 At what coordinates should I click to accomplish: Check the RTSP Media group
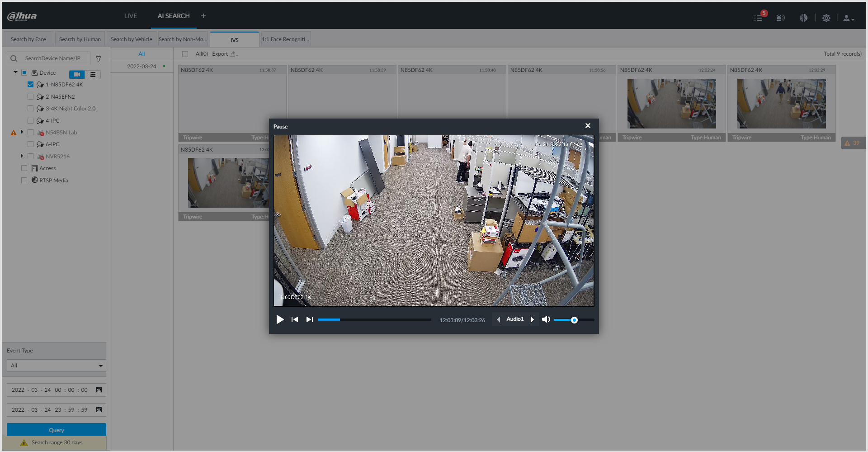tap(24, 180)
